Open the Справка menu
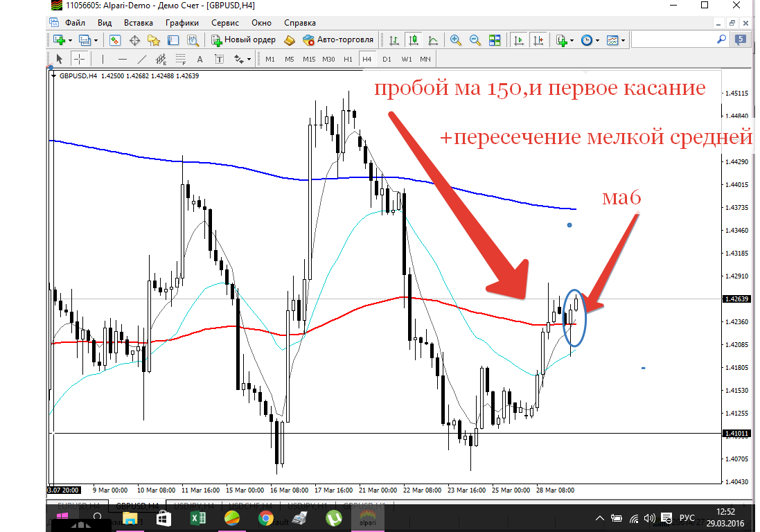Image resolution: width=760 pixels, height=532 pixels. pyautogui.click(x=299, y=23)
